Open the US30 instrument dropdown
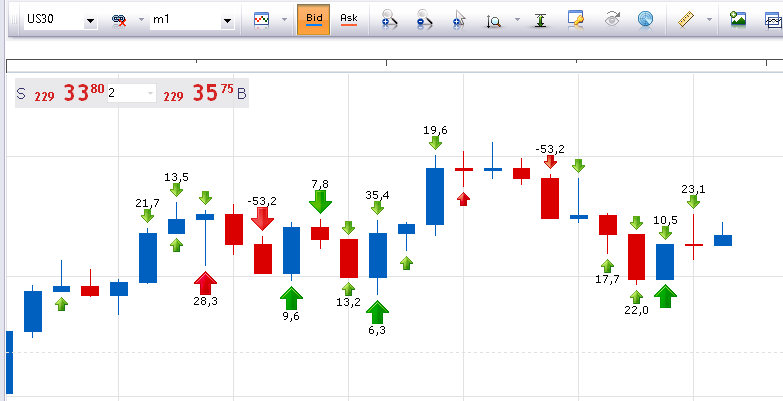 90,20
